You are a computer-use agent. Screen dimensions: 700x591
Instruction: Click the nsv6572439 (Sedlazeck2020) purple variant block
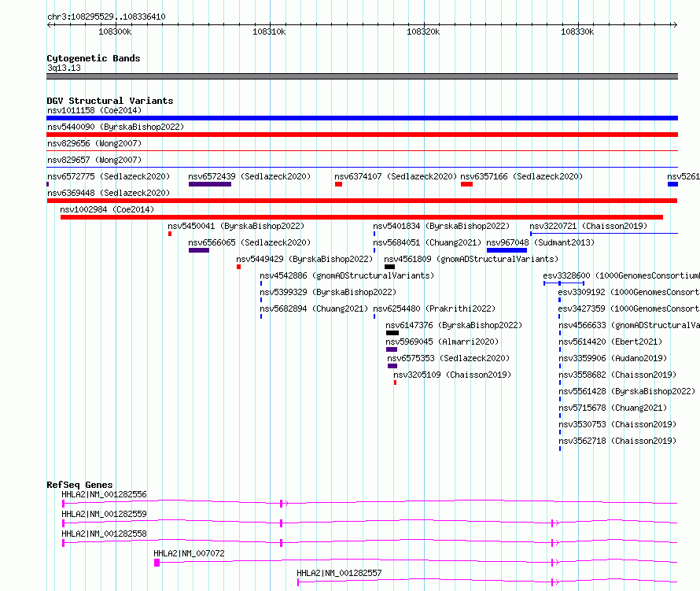(210, 184)
